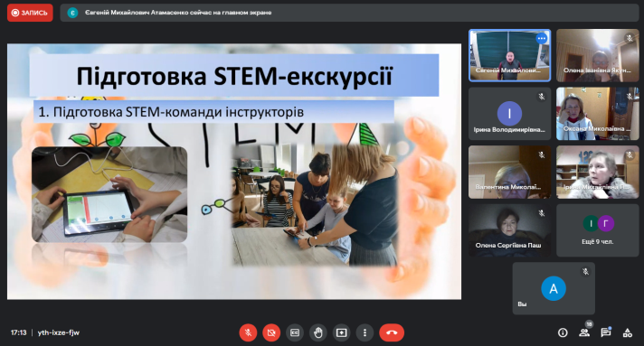Select Олена Іванівна's video tile
The width and height of the screenshot is (644, 346).
coord(598,55)
